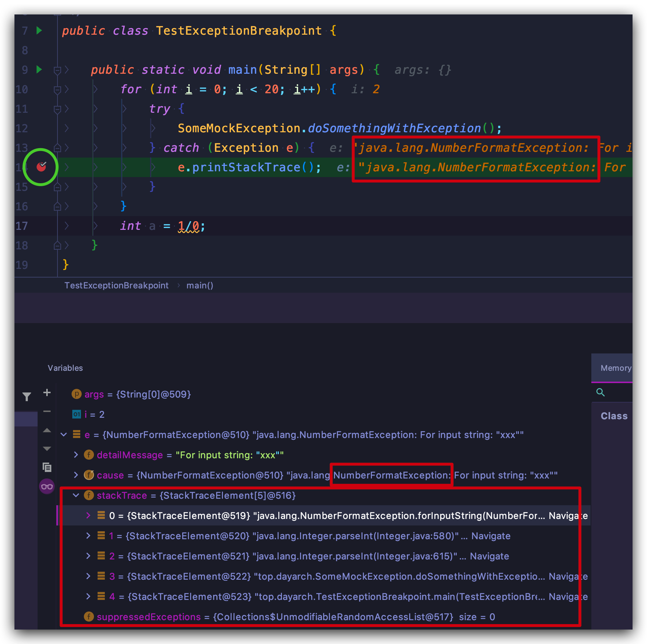Expand the detailMessage field

coord(76,455)
